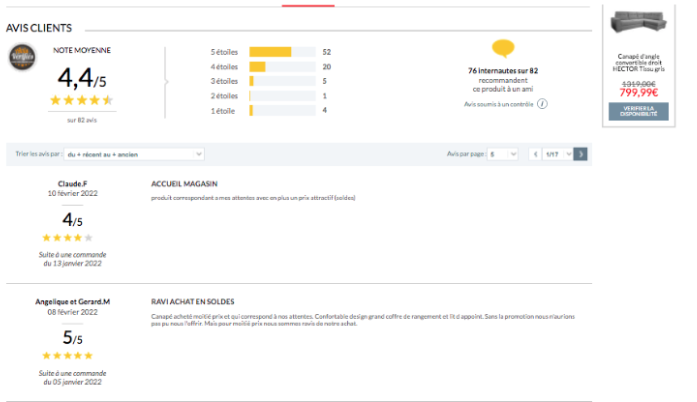This screenshot has width=697, height=402.
Task: Click the AVIS CLIENTS heading
Action: click(39, 28)
